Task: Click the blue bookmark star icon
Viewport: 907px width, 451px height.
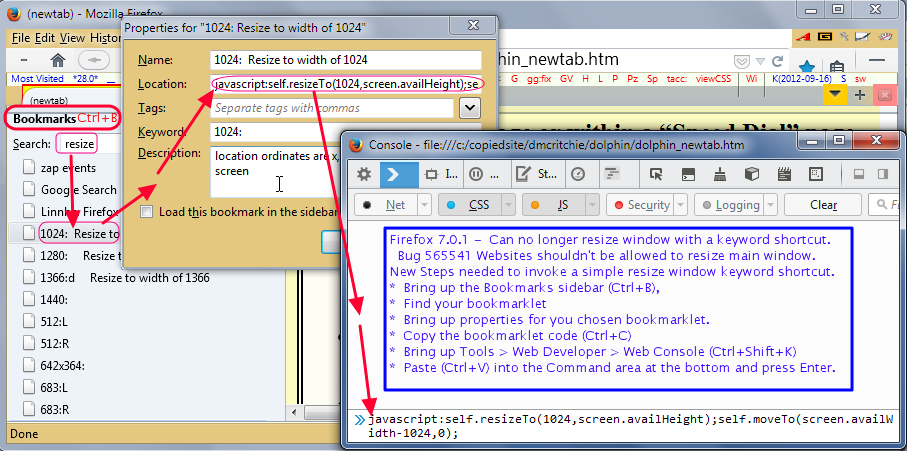Action: pyautogui.click(x=806, y=66)
